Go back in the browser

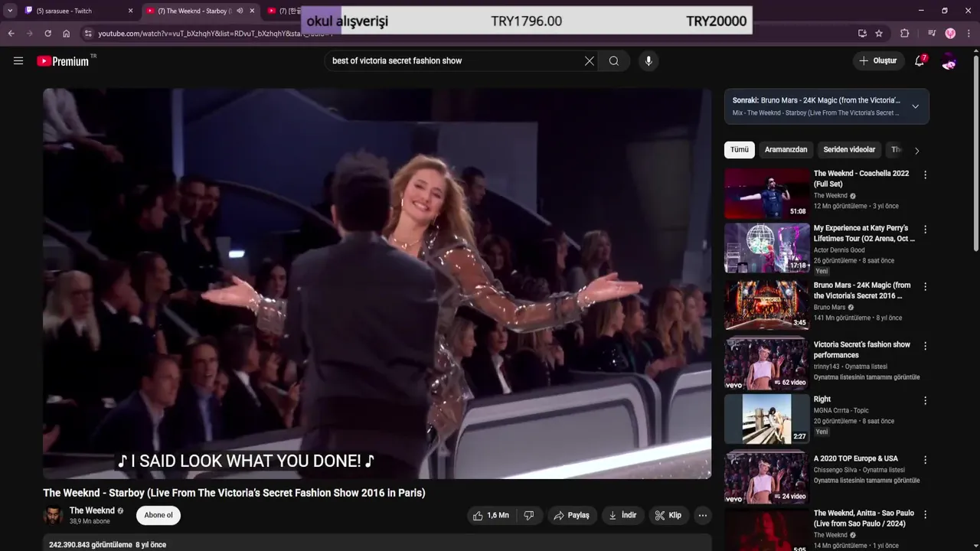[x=11, y=34]
